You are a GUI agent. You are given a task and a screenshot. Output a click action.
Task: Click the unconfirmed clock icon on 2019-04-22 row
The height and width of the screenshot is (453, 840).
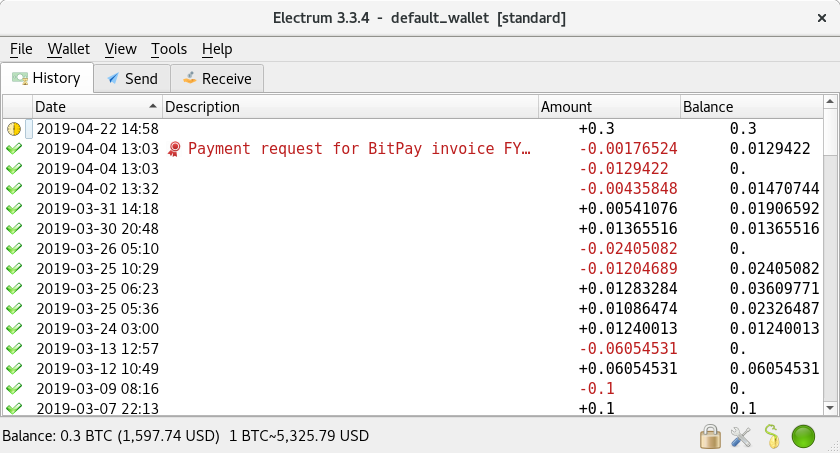(x=14, y=129)
